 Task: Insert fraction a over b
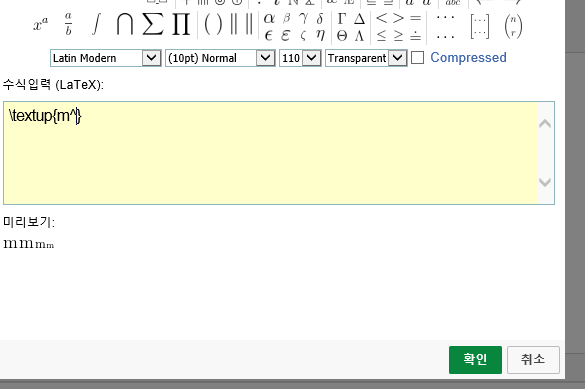[x=68, y=24]
